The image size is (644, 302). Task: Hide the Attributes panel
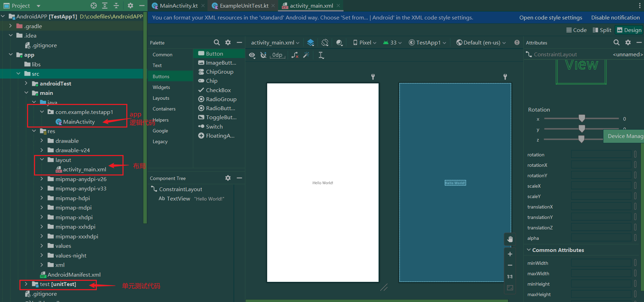(639, 42)
